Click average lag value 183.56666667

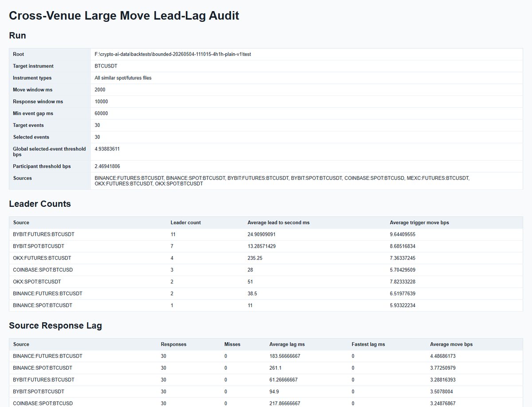click(285, 356)
